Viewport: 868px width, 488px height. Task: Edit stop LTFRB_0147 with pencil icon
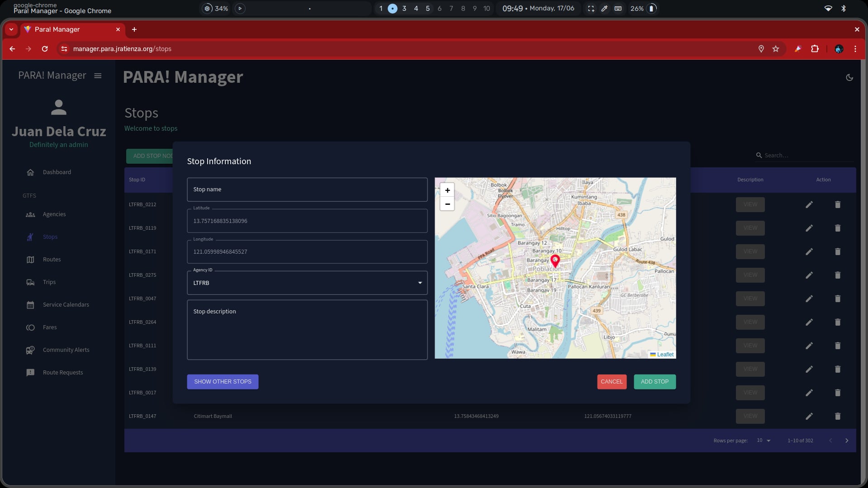pos(809,417)
